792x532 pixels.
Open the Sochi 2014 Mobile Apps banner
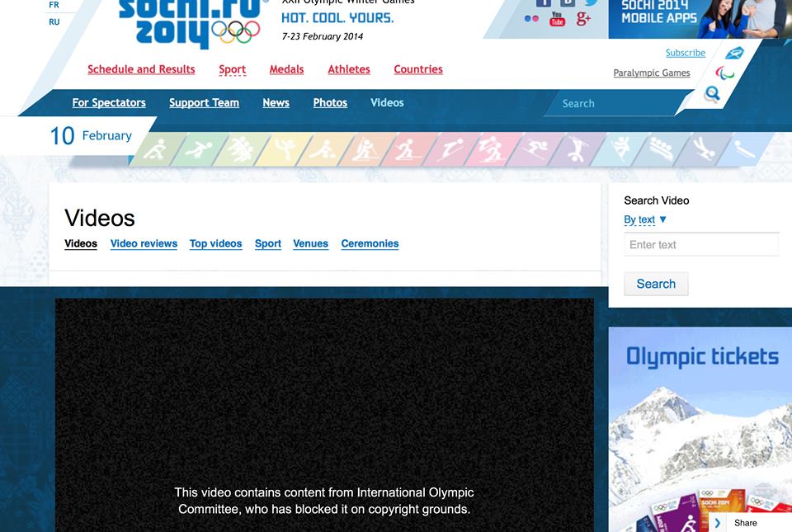coord(700,18)
